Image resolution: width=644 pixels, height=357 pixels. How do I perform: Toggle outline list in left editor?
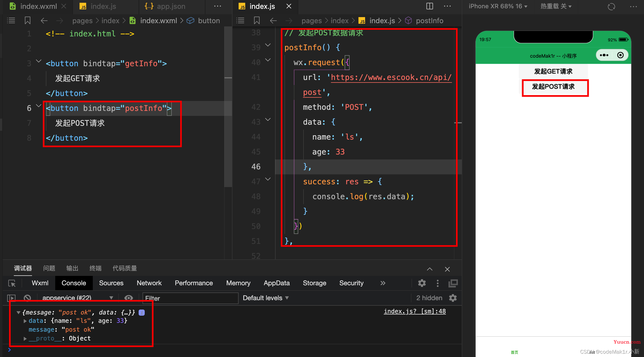tap(11, 20)
